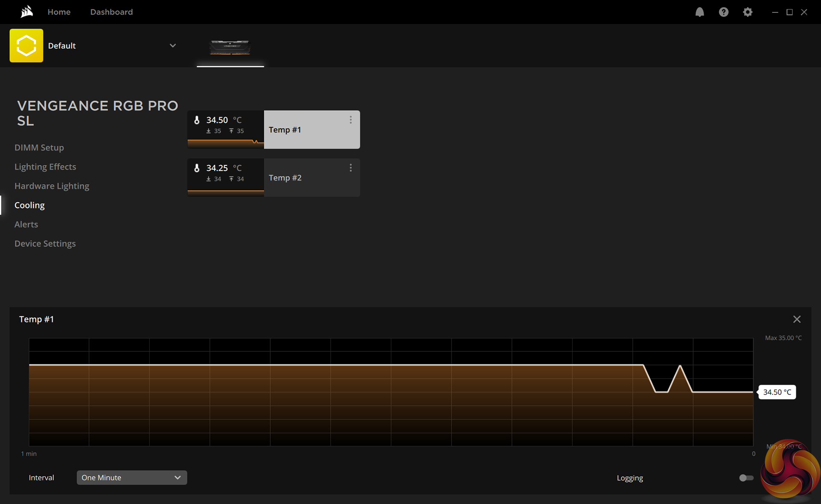Navigate to Device Settings
This screenshot has width=821, height=504.
pyautogui.click(x=45, y=244)
